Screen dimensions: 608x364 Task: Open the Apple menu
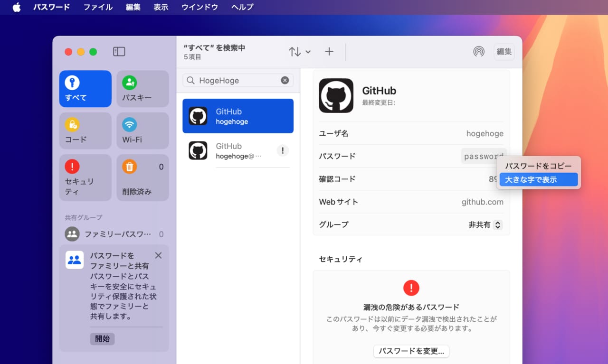pos(17,7)
